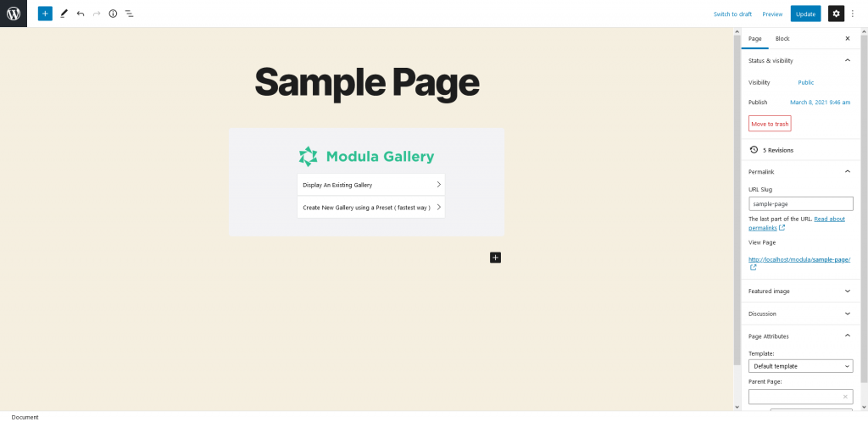Open the Default template dropdown
Viewport: 868px width, 422px height.
[x=801, y=366]
